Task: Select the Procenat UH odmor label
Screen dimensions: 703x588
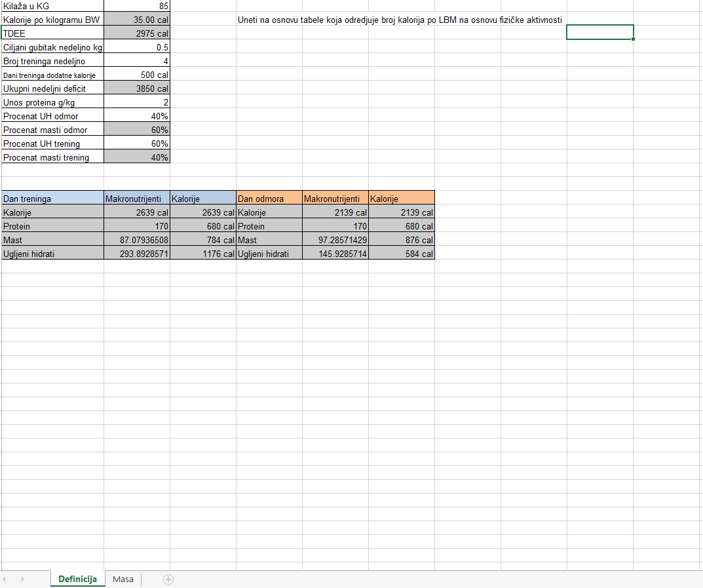Action: 52,116
